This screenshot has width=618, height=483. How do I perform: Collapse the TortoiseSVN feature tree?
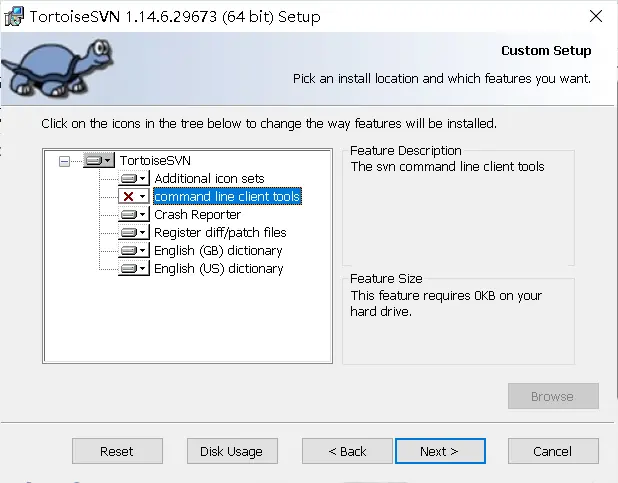(x=65, y=160)
